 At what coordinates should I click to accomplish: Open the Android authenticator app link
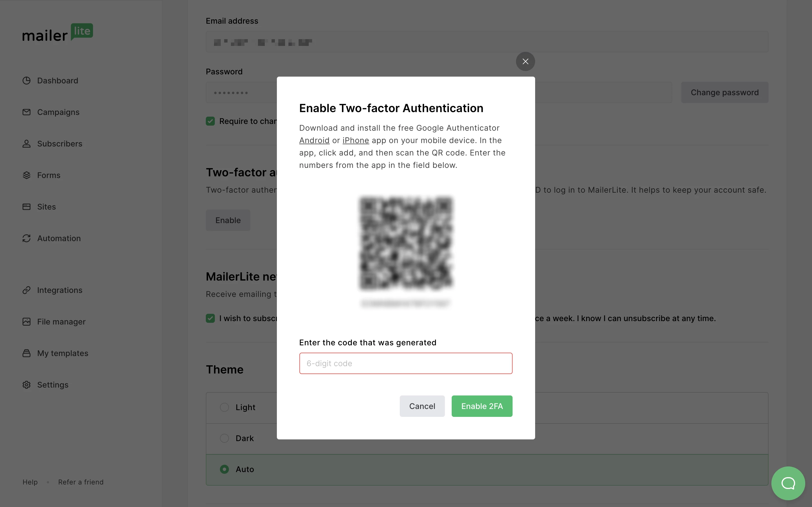click(x=314, y=141)
